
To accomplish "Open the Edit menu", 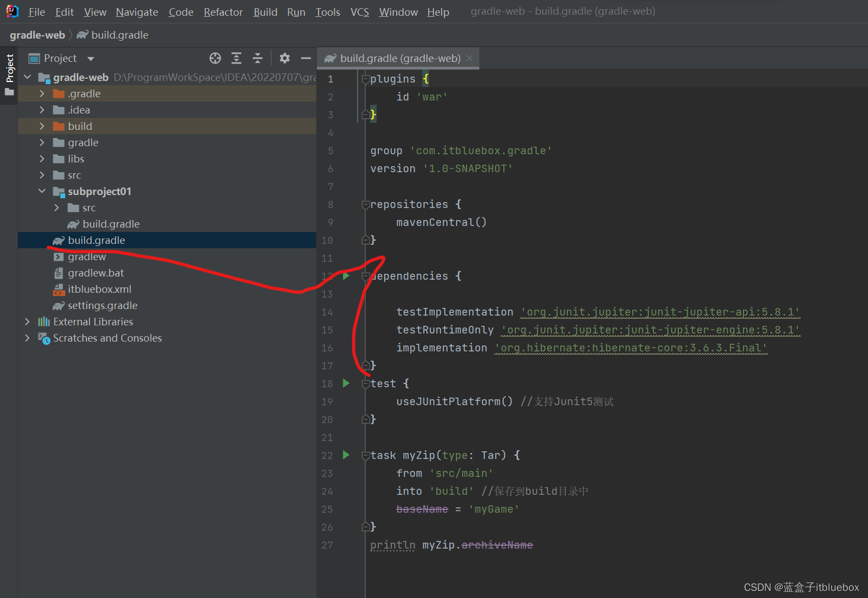I will (65, 12).
